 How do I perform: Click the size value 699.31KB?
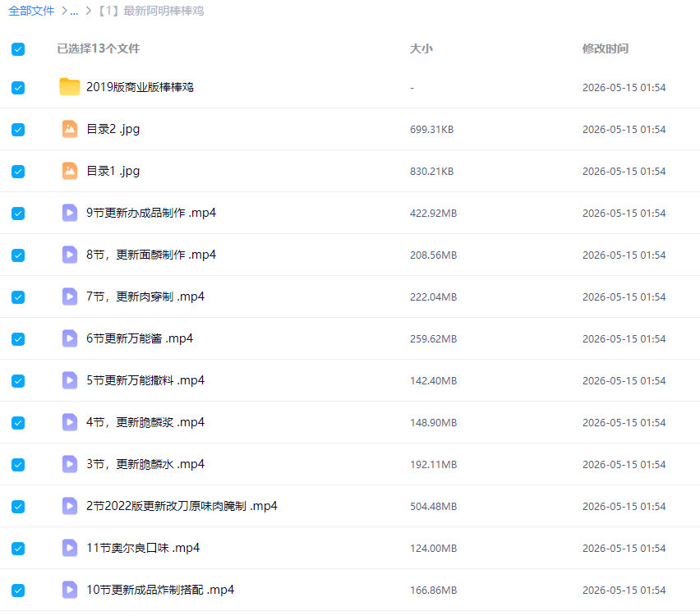coord(431,130)
